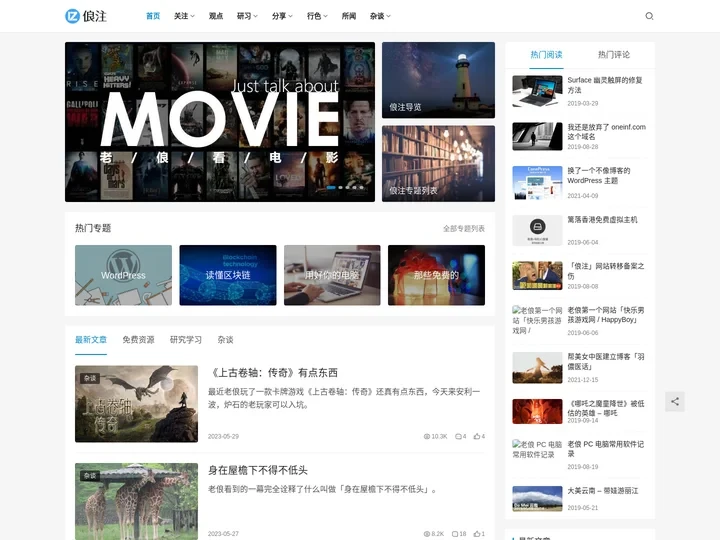Select the 研究学习 tab
This screenshot has width=720, height=540.
[186, 340]
